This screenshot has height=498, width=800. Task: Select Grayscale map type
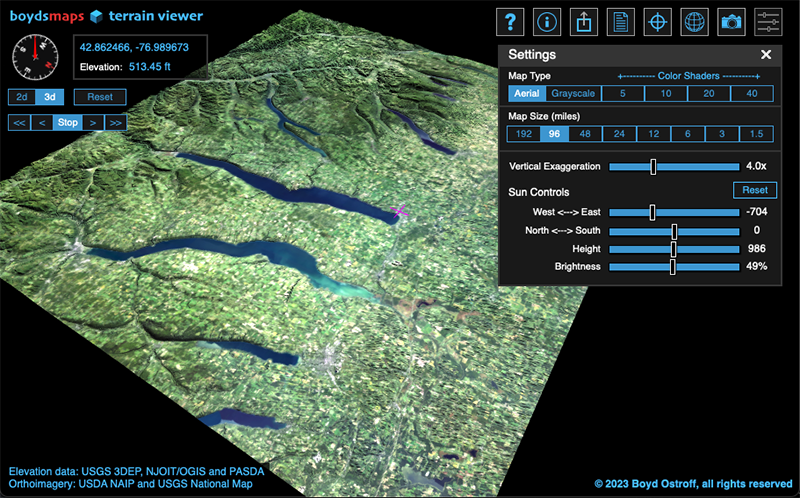click(x=573, y=94)
